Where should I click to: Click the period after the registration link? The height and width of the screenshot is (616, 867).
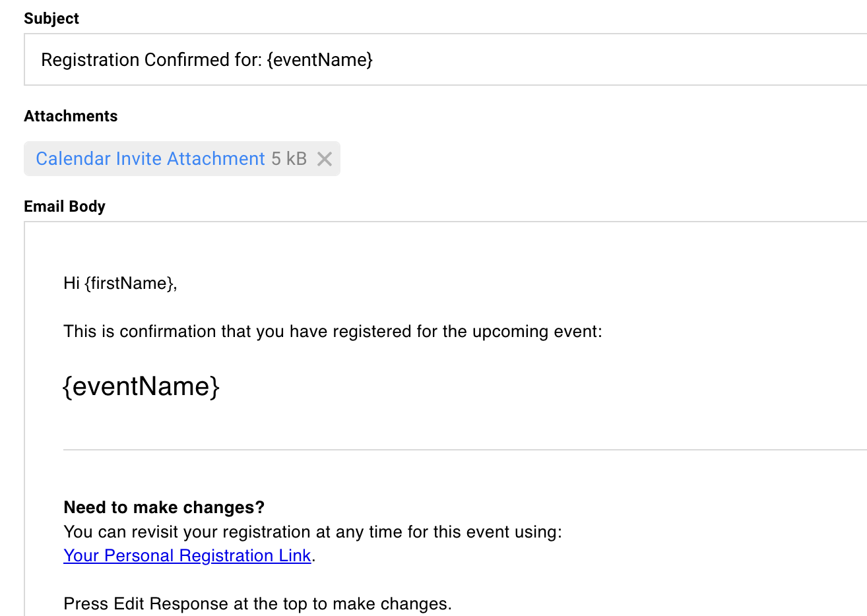point(315,555)
